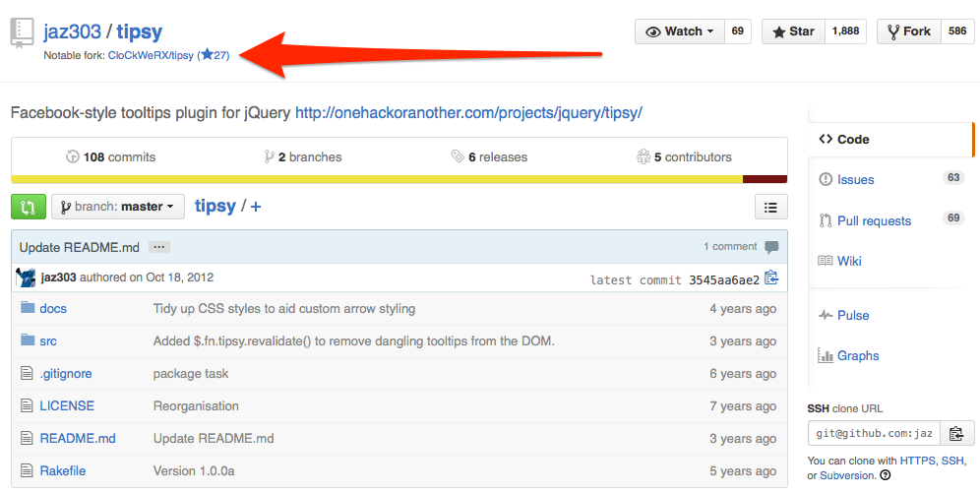The height and width of the screenshot is (493, 980).
Task: Open the forks count 586
Action: point(956,31)
